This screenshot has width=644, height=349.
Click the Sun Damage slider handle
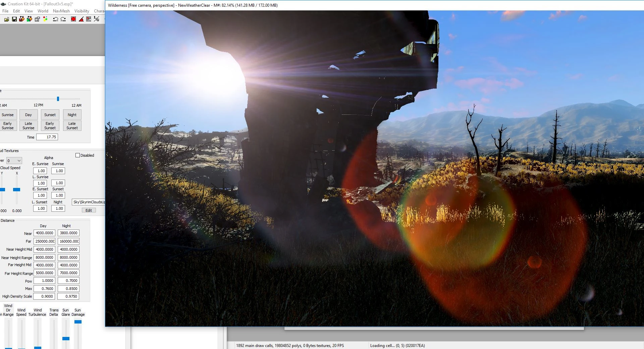pos(78,322)
